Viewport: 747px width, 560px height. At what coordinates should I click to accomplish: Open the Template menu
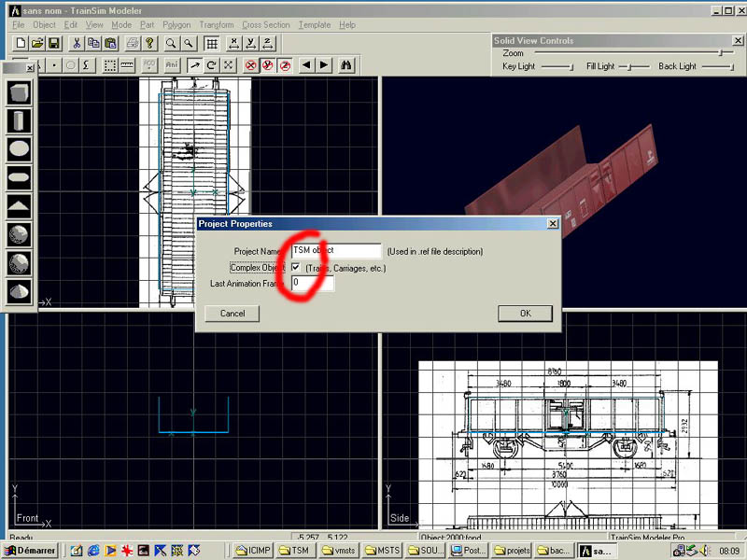tap(315, 25)
